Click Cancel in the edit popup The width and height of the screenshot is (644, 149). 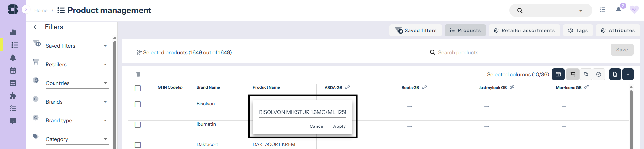pos(317,126)
